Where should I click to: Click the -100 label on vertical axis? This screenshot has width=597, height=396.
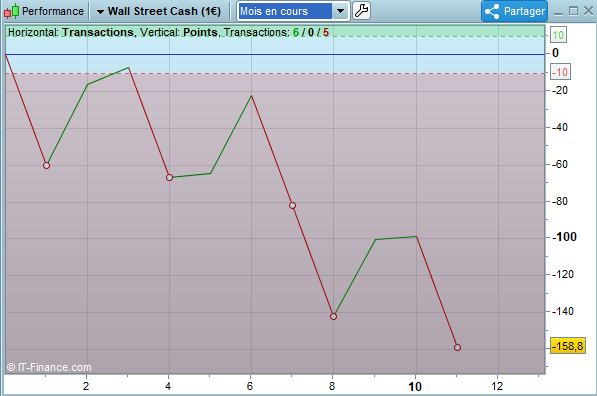[x=566, y=237]
